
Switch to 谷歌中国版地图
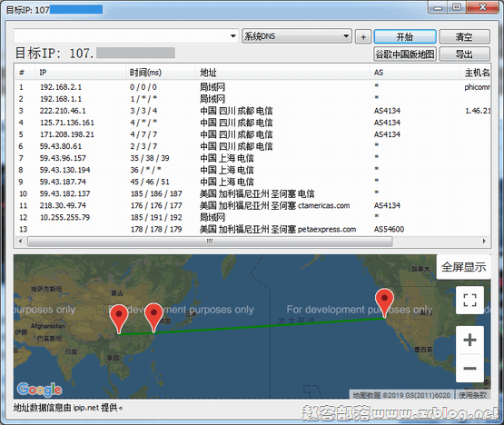coord(405,54)
